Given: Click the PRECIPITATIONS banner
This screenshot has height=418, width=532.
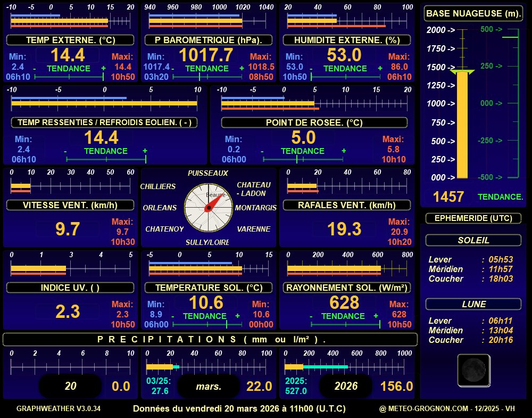Looking at the screenshot, I should pyautogui.click(x=210, y=339).
